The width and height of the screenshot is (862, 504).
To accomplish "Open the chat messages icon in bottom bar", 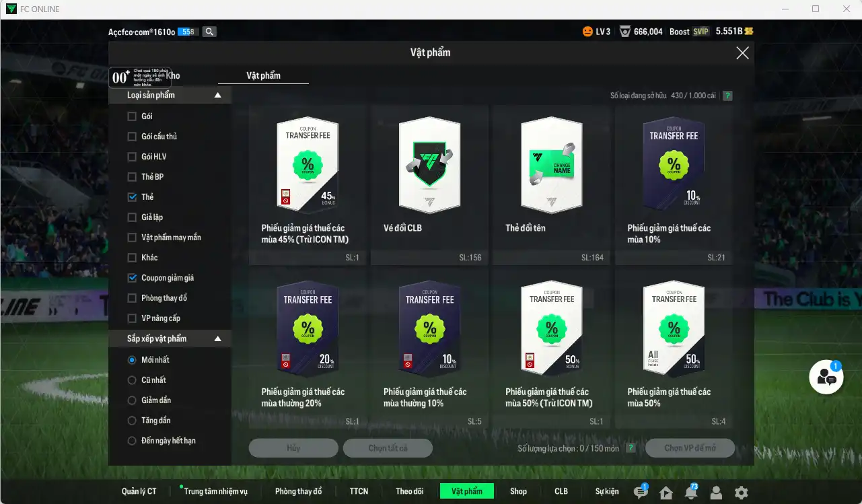I will [641, 492].
